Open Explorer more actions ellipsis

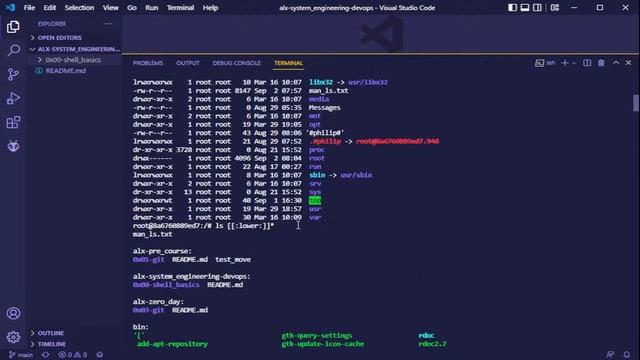pos(108,24)
